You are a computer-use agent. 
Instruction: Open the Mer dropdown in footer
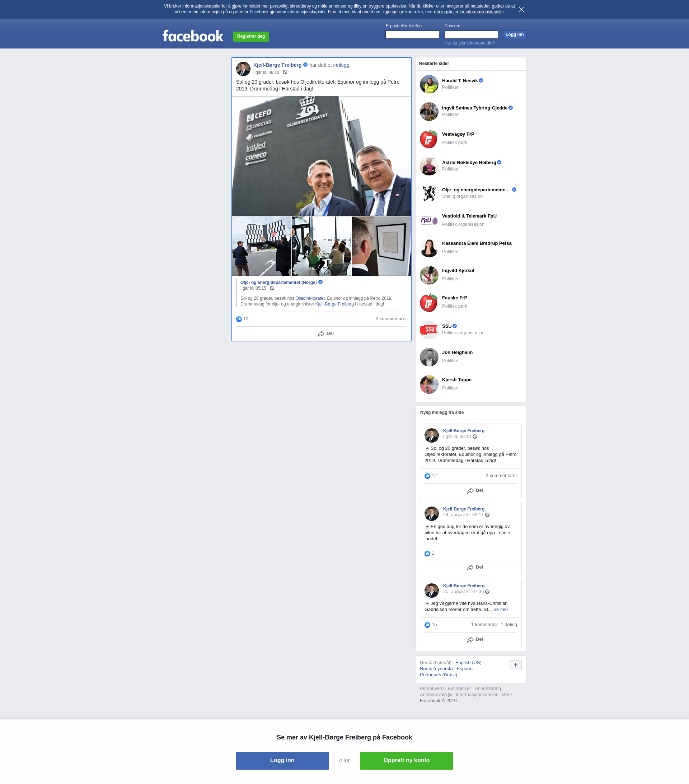[506, 695]
